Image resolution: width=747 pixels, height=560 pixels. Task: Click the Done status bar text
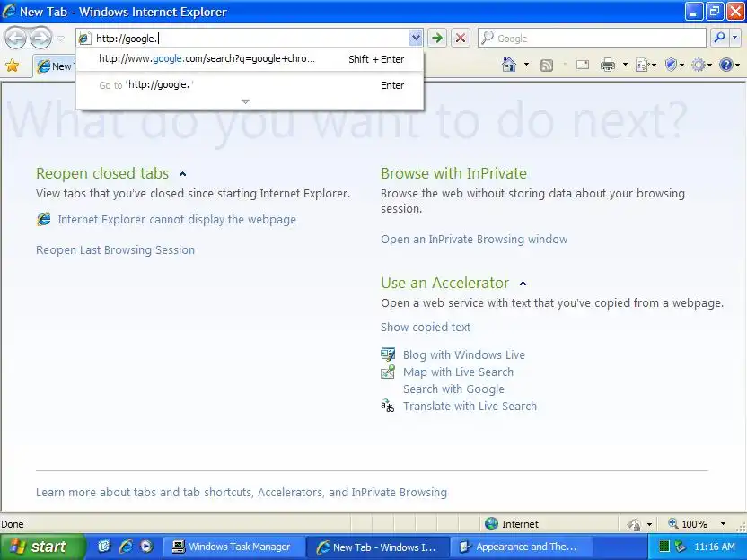tap(13, 524)
